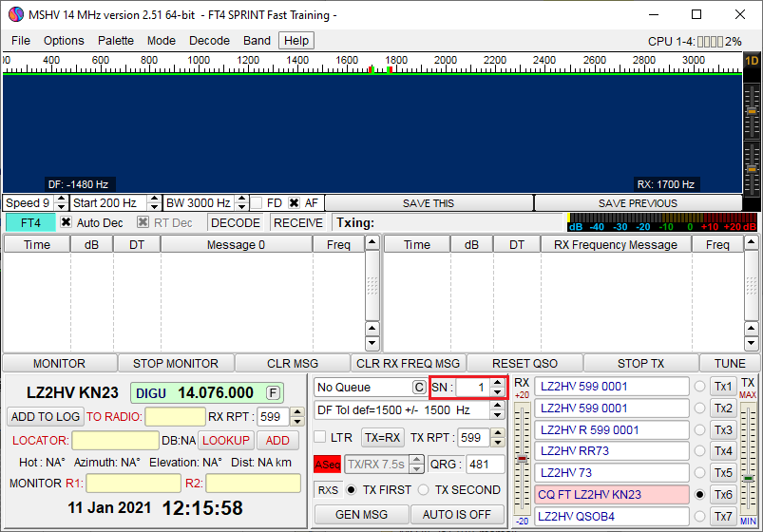Click the TUNE button

point(730,364)
